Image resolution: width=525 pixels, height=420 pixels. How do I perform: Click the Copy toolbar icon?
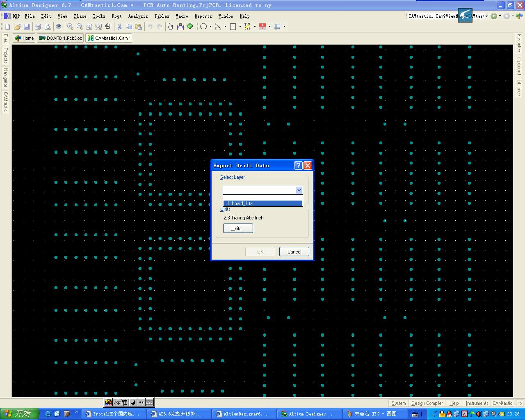(129, 27)
